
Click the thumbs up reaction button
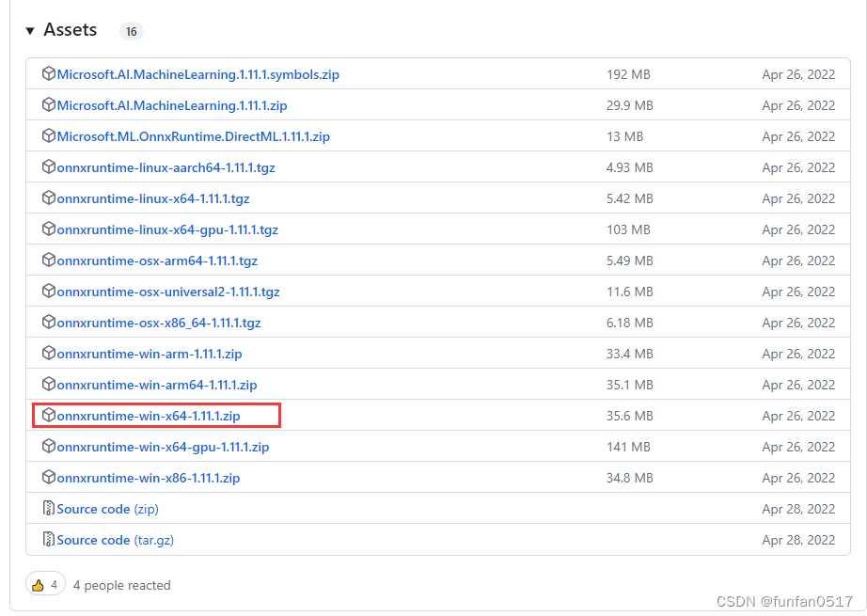45,584
